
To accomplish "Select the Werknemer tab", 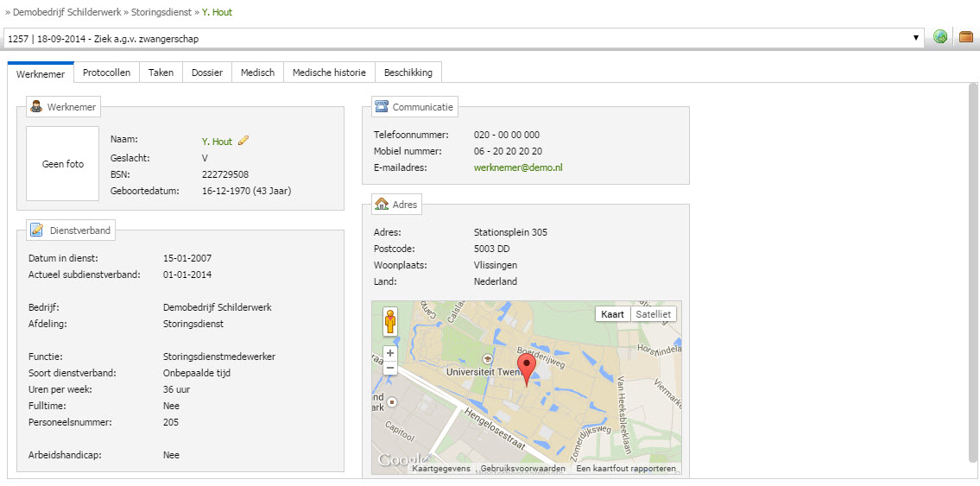I will tap(41, 73).
